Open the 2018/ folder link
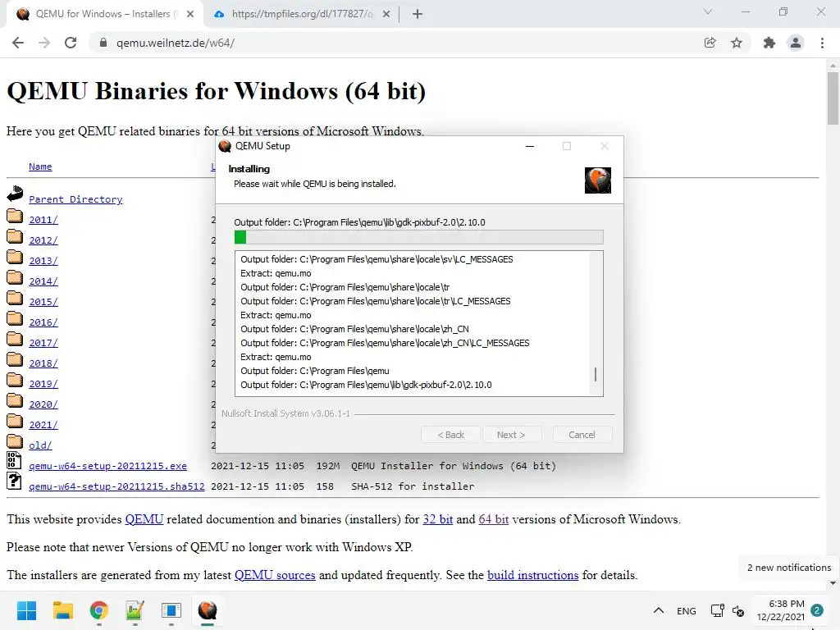Viewport: 840px width, 630px height. point(43,363)
